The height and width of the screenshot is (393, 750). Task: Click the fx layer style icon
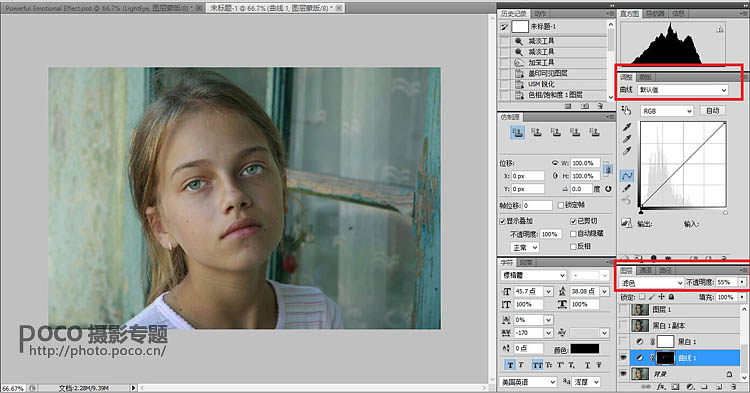point(662,387)
